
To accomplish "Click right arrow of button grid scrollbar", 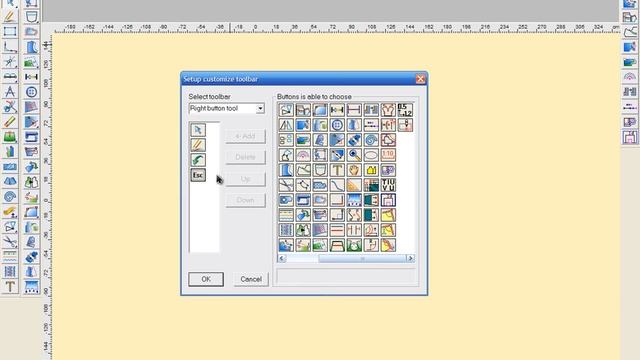I will click(411, 258).
